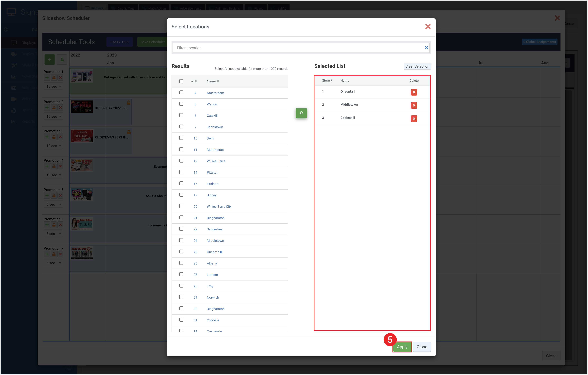Click lock icon under Promotion 2
The width and height of the screenshot is (588, 375).
54,108
